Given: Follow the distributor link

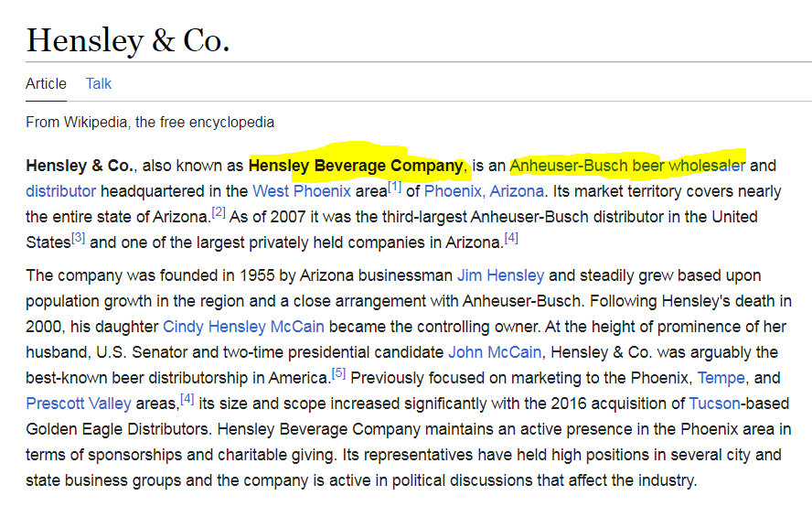Looking at the screenshot, I should click(x=61, y=191).
